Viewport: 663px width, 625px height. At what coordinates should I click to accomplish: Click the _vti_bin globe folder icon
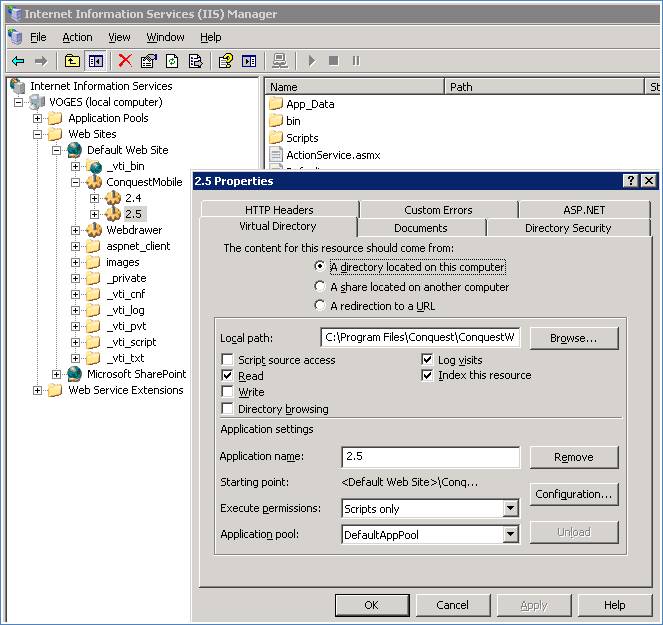tap(94, 166)
